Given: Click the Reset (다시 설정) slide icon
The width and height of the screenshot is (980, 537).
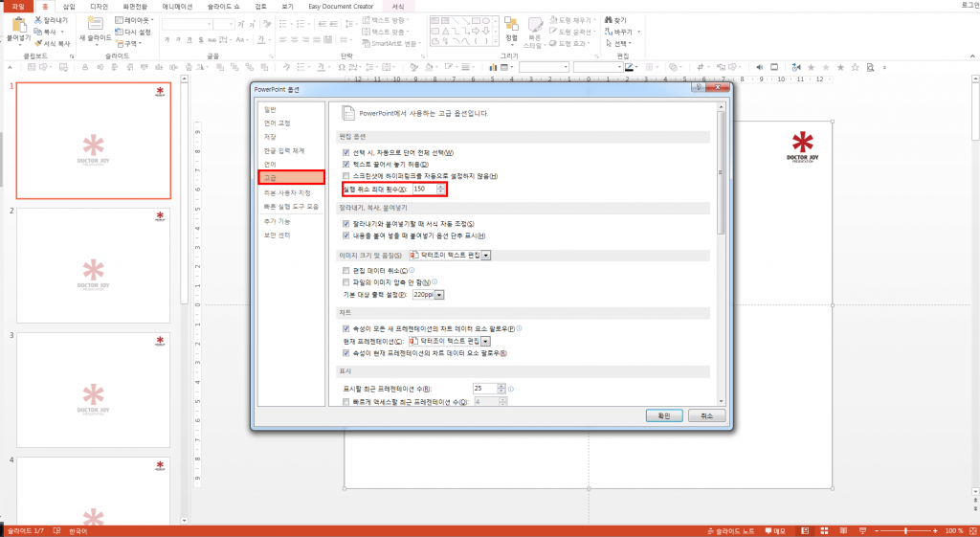Looking at the screenshot, I should pos(120,32).
